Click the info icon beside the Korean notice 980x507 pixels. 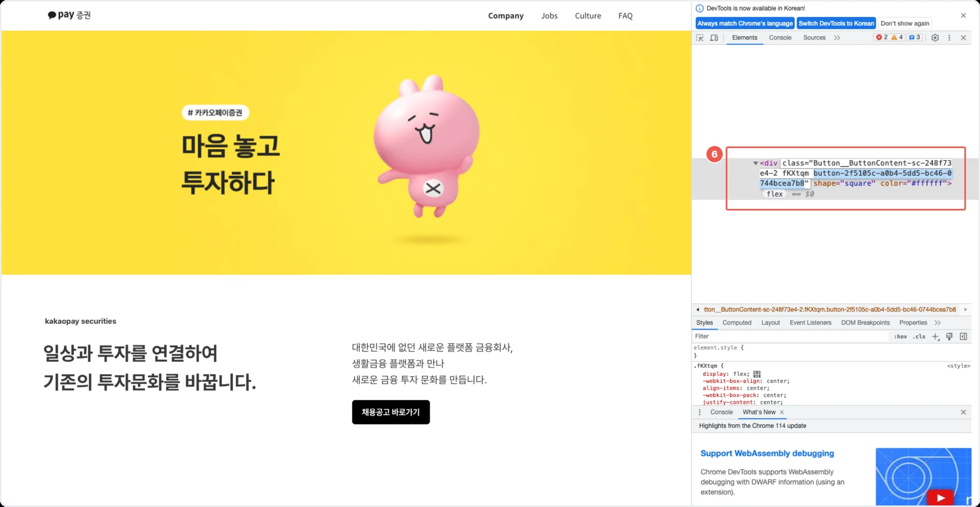pos(700,8)
